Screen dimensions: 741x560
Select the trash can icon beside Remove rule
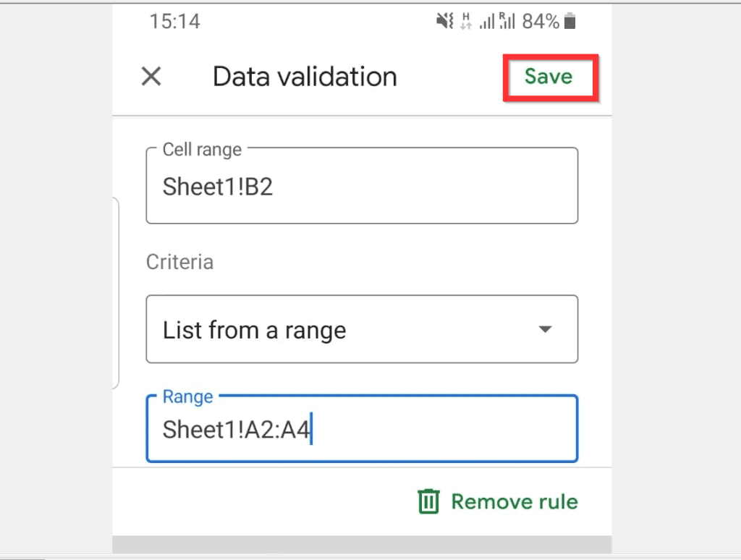coord(428,501)
